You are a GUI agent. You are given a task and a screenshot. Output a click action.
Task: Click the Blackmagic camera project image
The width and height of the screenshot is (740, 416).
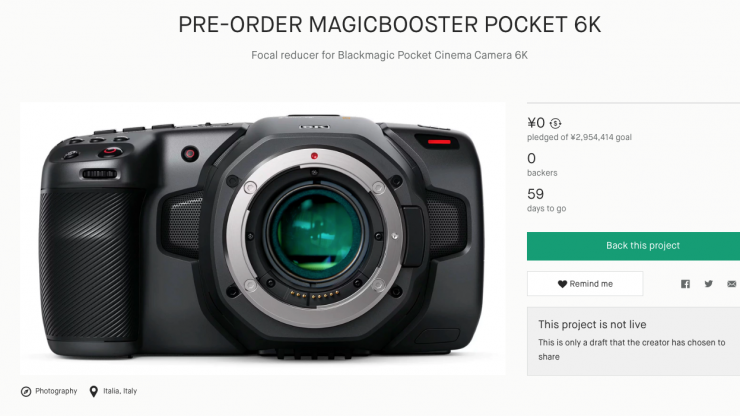(262, 239)
